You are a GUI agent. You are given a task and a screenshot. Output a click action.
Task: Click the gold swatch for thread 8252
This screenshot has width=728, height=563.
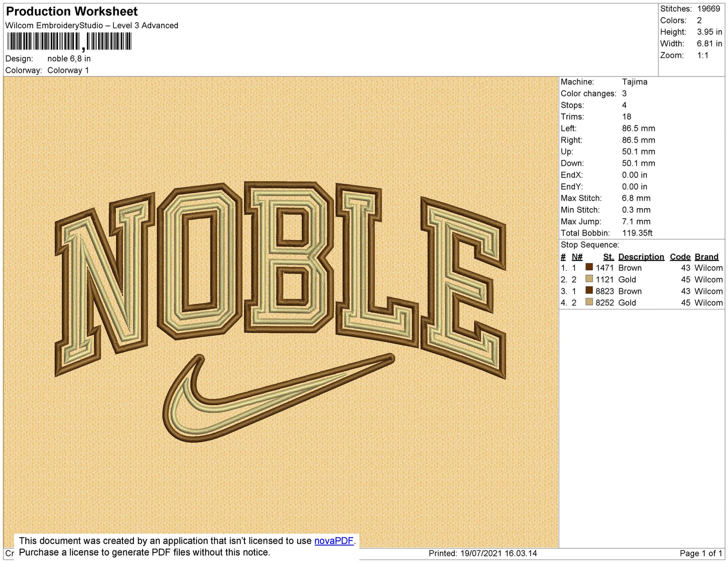click(x=589, y=302)
